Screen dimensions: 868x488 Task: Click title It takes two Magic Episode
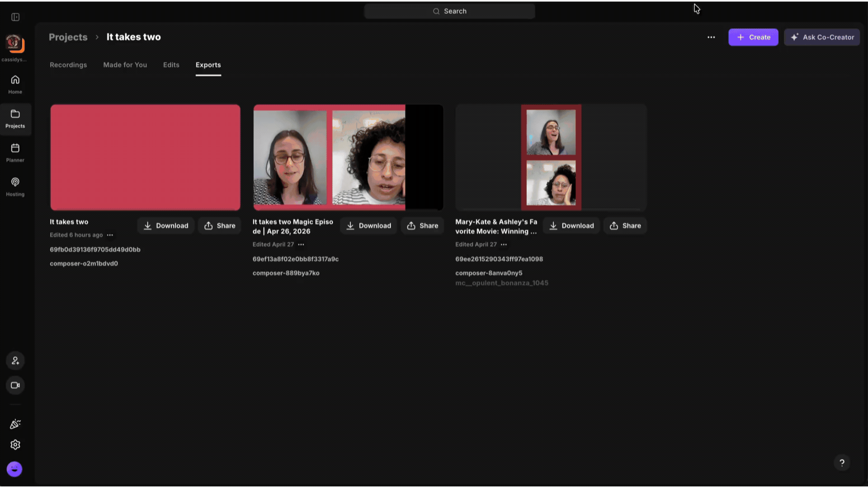(292, 226)
